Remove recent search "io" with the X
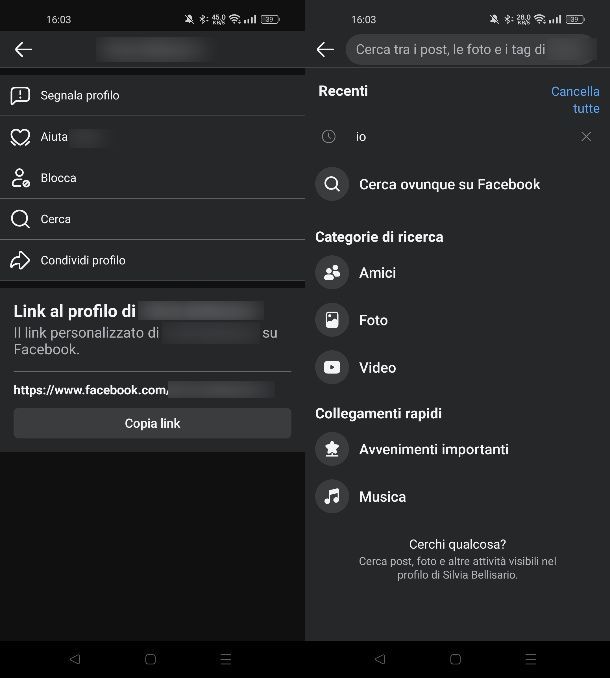This screenshot has height=678, width=610. pos(586,137)
